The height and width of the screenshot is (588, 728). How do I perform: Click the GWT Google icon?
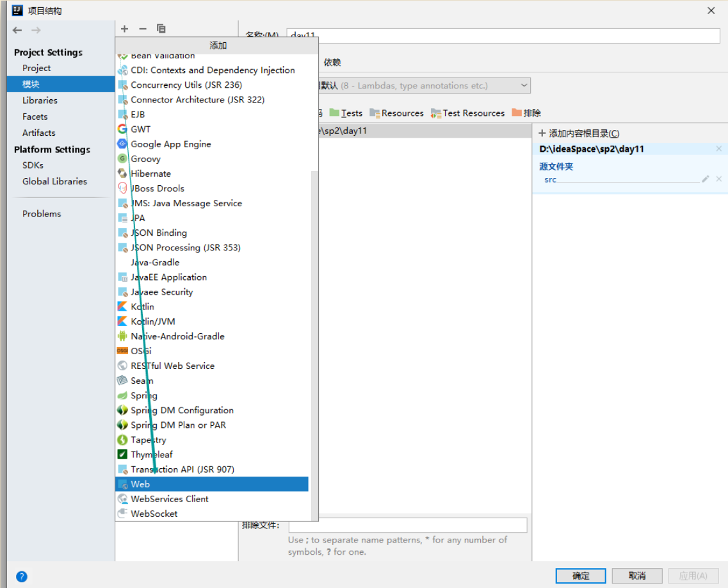(122, 129)
